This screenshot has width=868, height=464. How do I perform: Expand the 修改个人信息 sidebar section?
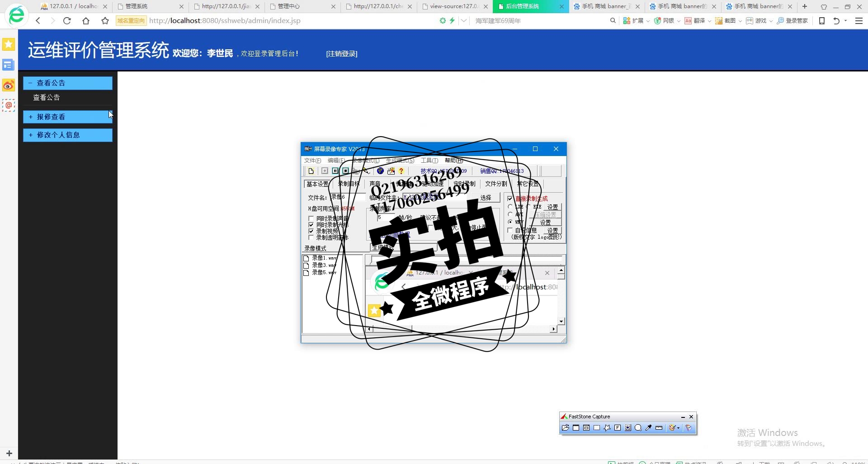point(68,135)
